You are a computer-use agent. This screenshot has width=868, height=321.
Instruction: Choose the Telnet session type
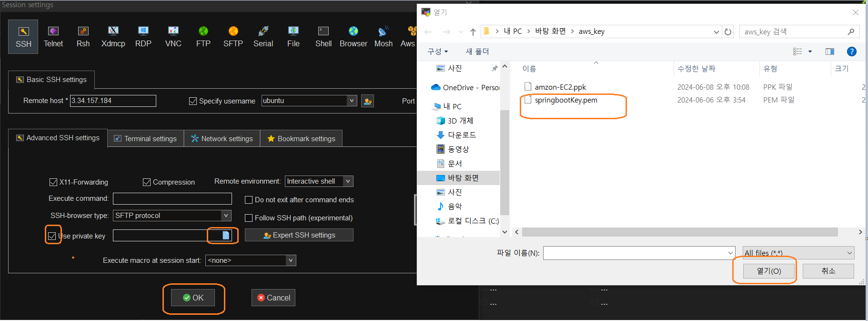53,37
